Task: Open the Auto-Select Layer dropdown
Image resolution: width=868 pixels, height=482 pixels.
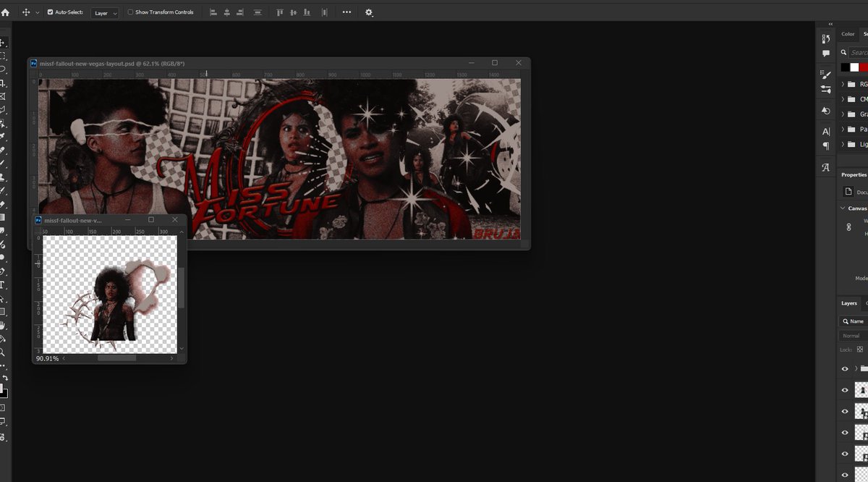Action: point(105,13)
